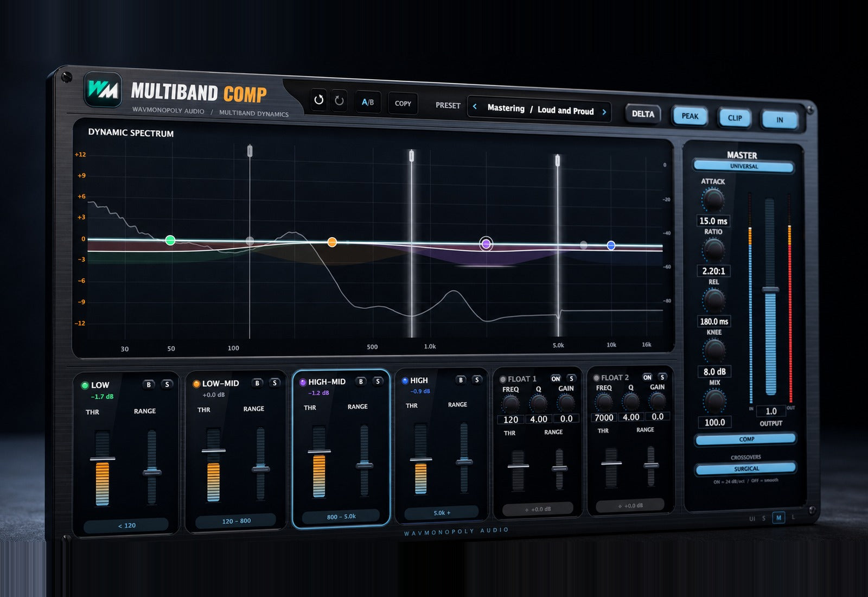Click the FLOAT 1 Q knob

[539, 403]
